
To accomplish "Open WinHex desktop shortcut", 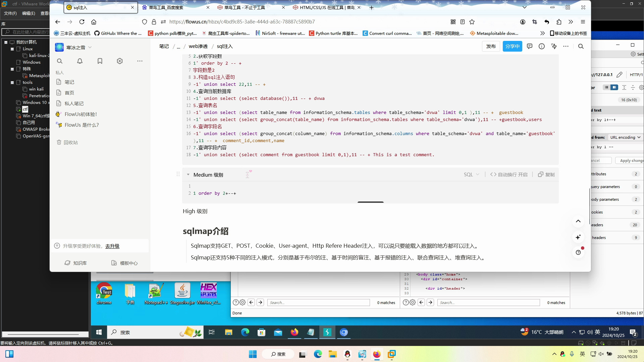I will pos(209,293).
